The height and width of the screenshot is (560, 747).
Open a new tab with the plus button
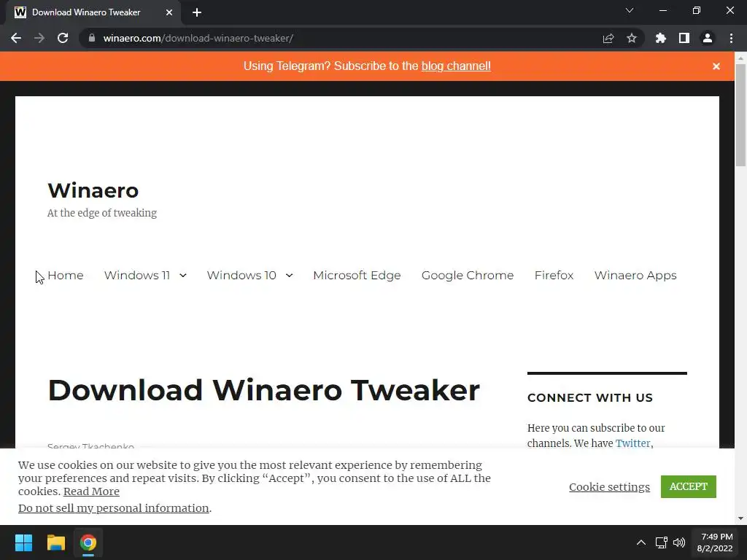click(197, 12)
